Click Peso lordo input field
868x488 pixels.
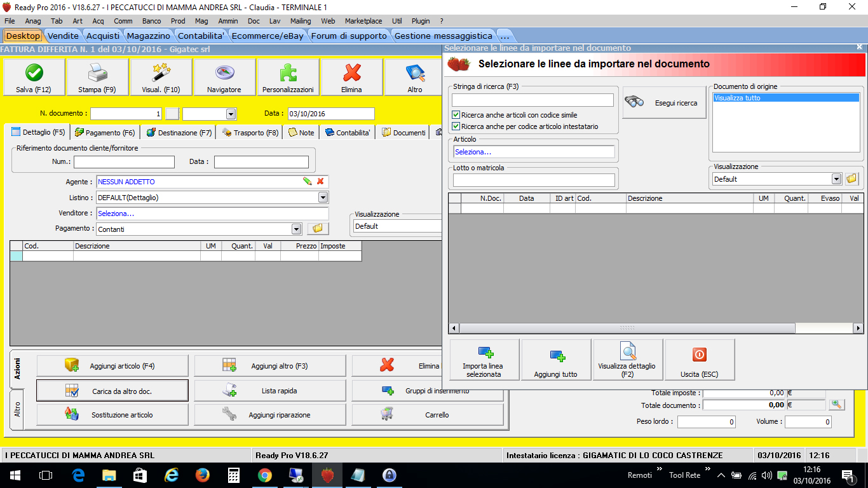pyautogui.click(x=707, y=422)
